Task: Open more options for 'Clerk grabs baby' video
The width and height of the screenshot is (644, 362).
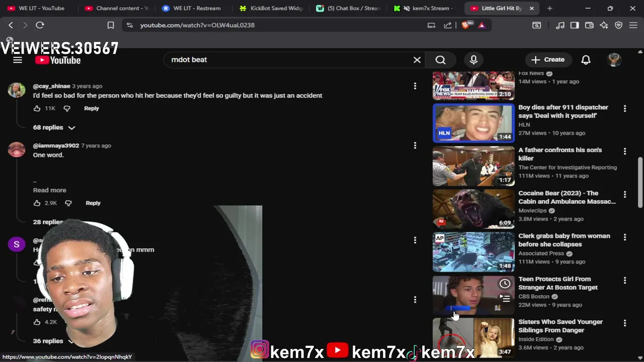Action: pyautogui.click(x=625, y=237)
